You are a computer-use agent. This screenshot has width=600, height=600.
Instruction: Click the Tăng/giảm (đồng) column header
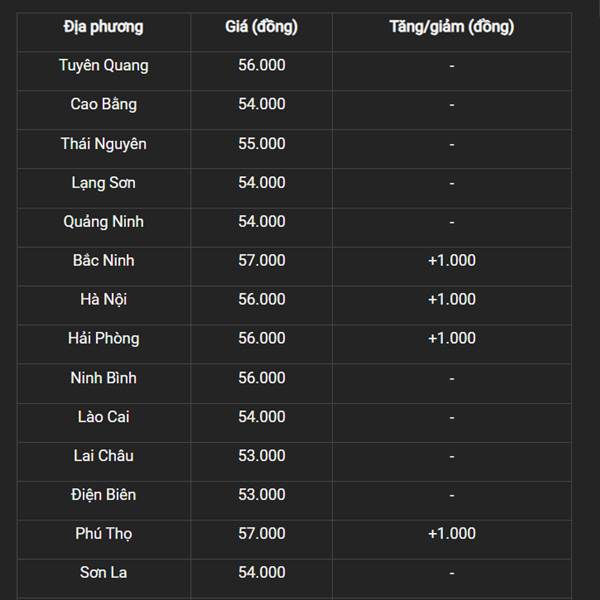(x=452, y=27)
